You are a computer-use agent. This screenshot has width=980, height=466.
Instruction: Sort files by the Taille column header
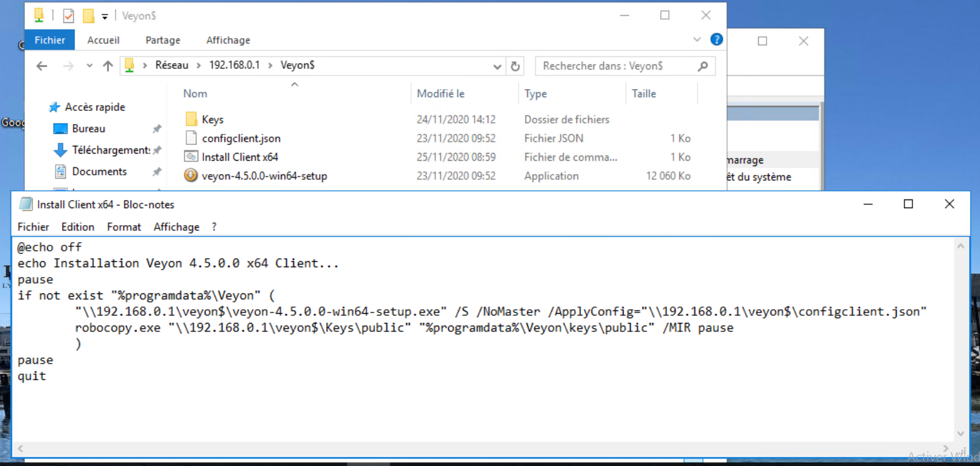(644, 94)
